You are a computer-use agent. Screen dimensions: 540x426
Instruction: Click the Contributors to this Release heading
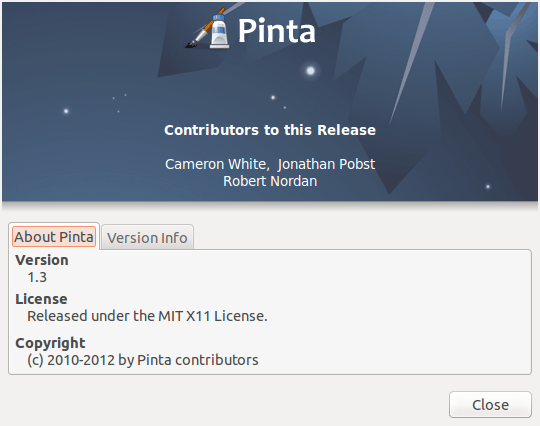tap(270, 130)
